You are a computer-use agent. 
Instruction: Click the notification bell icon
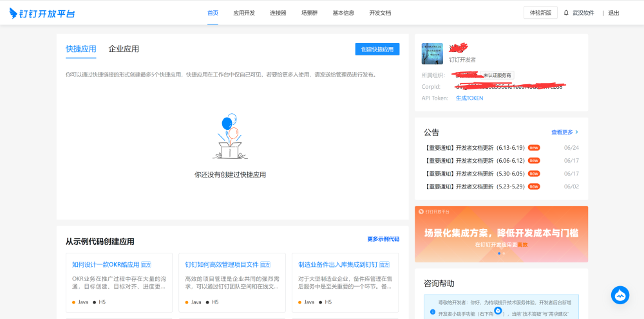tap(566, 13)
